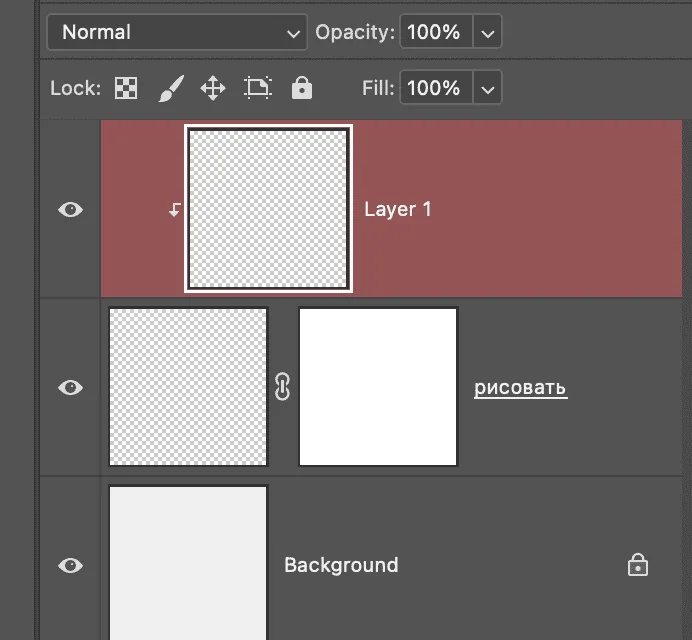
Task: Click prevent artboard auto-nesting lock icon
Action: (258, 88)
